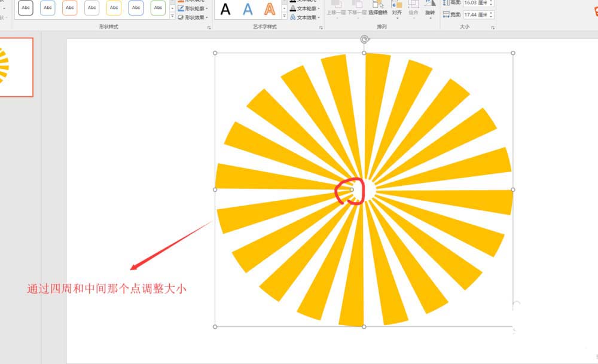Select the slide 1 thumbnail

16,67
